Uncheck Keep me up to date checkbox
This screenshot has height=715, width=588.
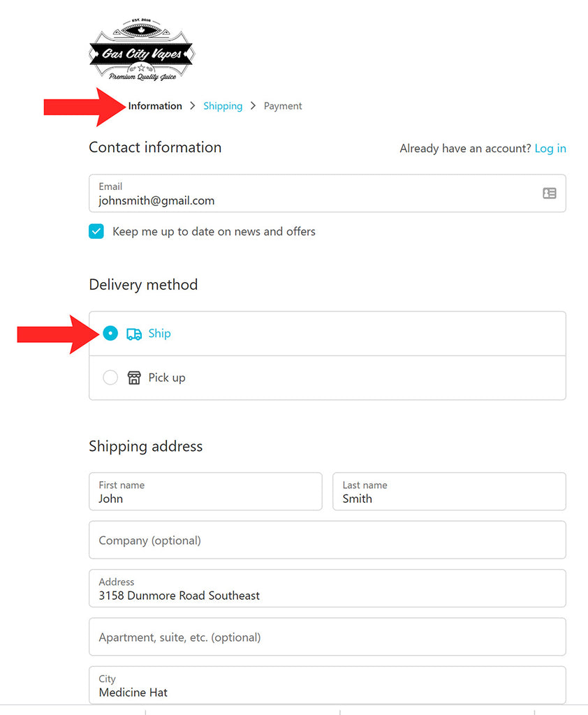tap(96, 232)
